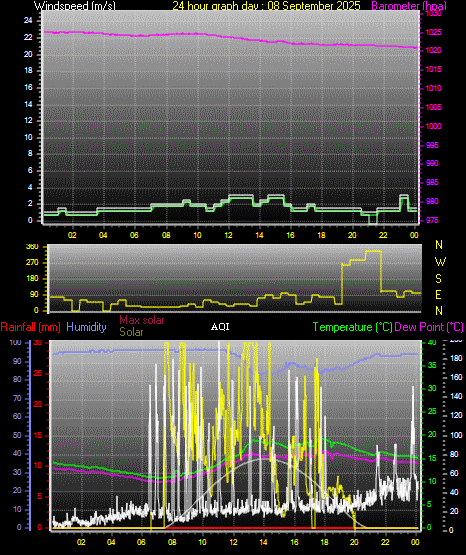This screenshot has width=466, height=555.
Task: Click the 24 value on windspeed axis
Action: coord(28,21)
